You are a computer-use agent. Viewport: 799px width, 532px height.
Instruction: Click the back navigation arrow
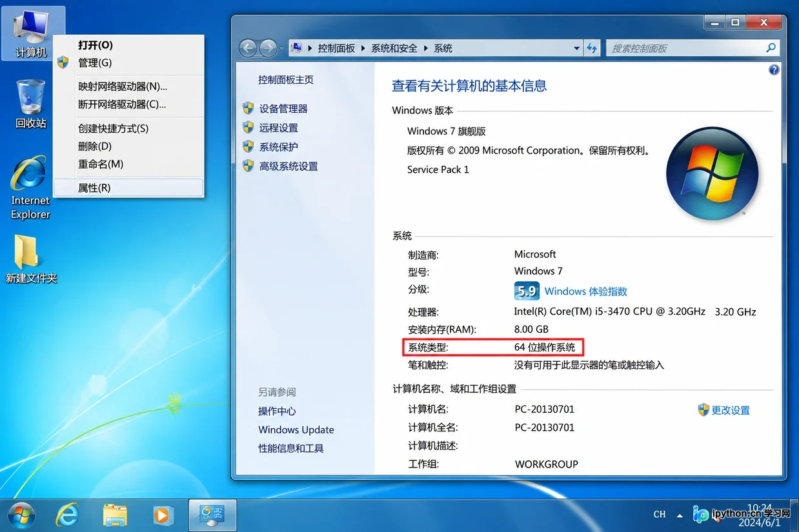(248, 48)
